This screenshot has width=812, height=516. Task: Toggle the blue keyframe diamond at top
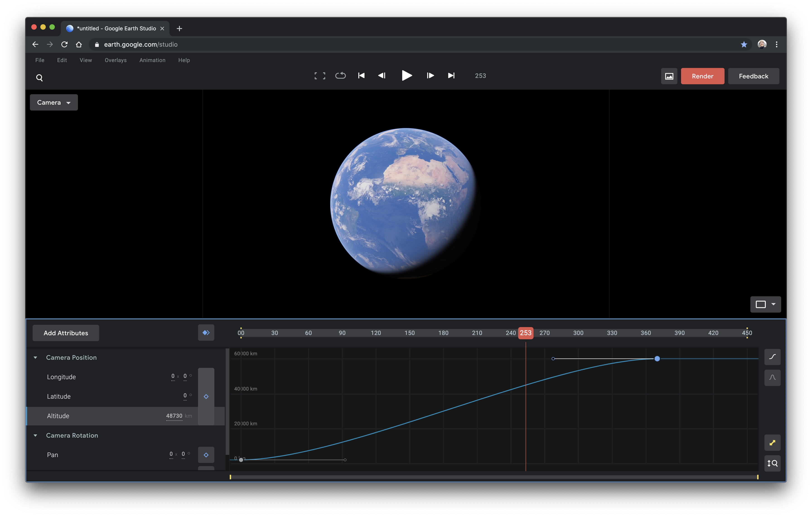pos(206,333)
